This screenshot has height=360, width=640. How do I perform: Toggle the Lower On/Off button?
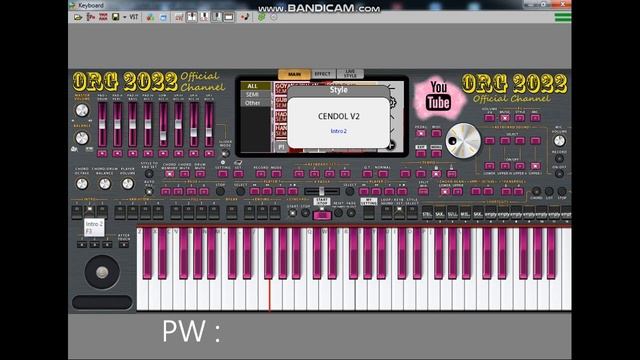489,166
